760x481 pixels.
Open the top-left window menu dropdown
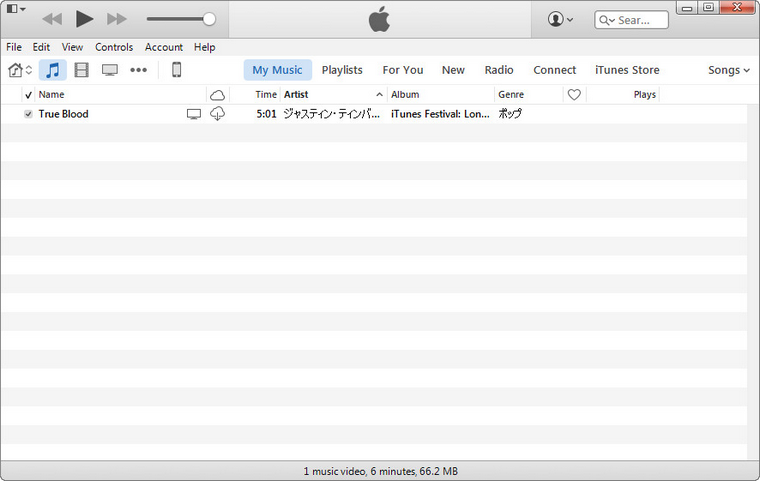[x=16, y=9]
